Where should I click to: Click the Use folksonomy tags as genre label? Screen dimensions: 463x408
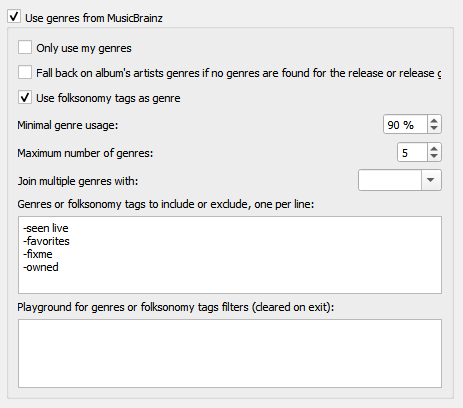coord(108,98)
